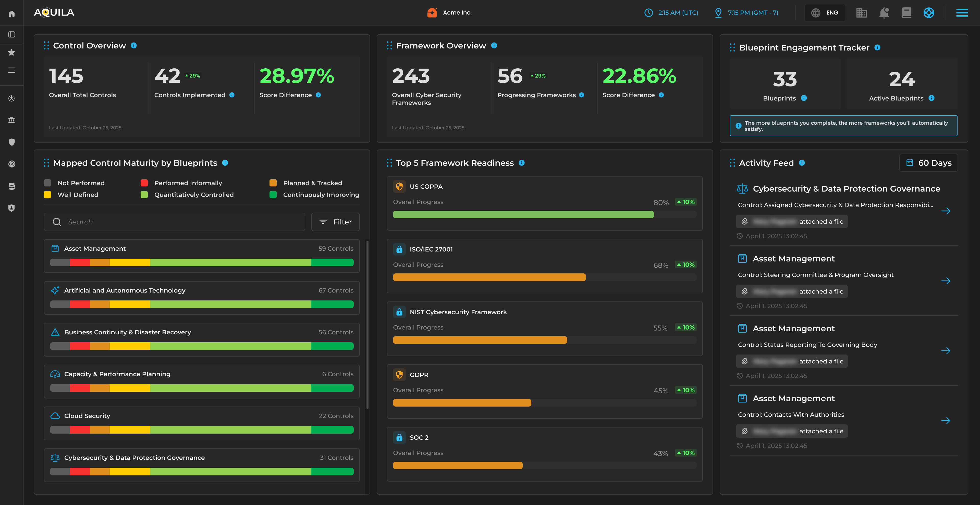Open the Filter options for blueprints
The image size is (980, 505).
click(x=335, y=222)
